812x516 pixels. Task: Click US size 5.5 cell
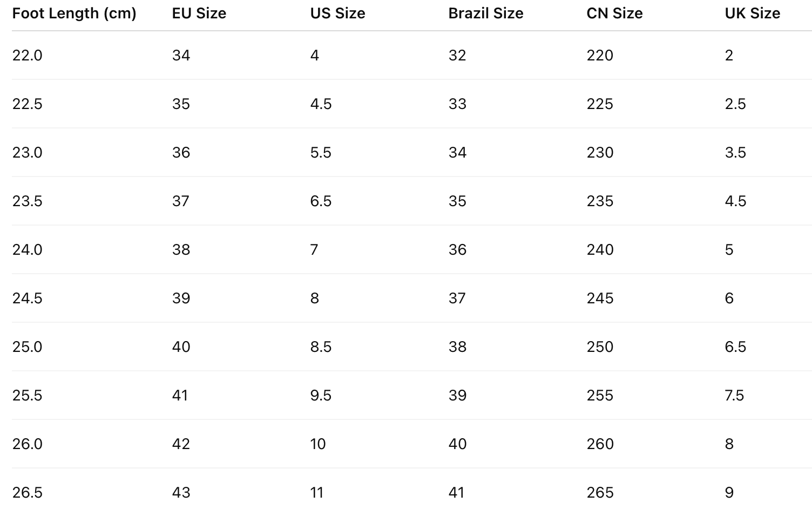coord(321,153)
